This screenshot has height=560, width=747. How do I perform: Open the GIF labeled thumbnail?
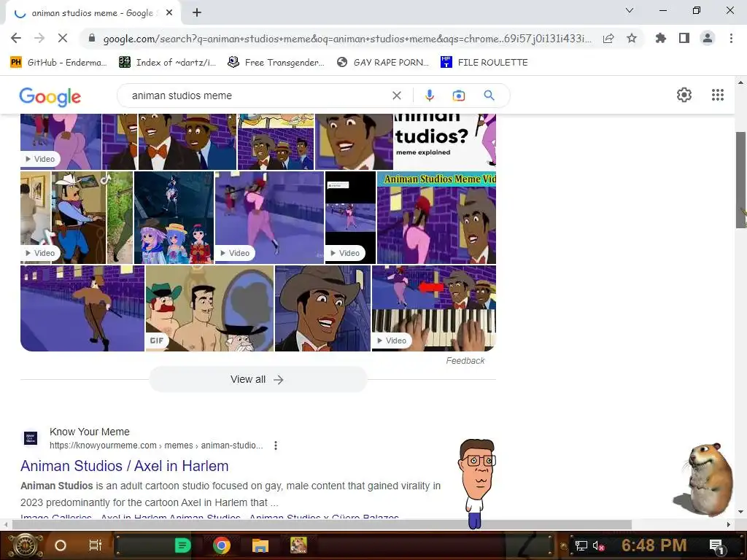point(209,308)
